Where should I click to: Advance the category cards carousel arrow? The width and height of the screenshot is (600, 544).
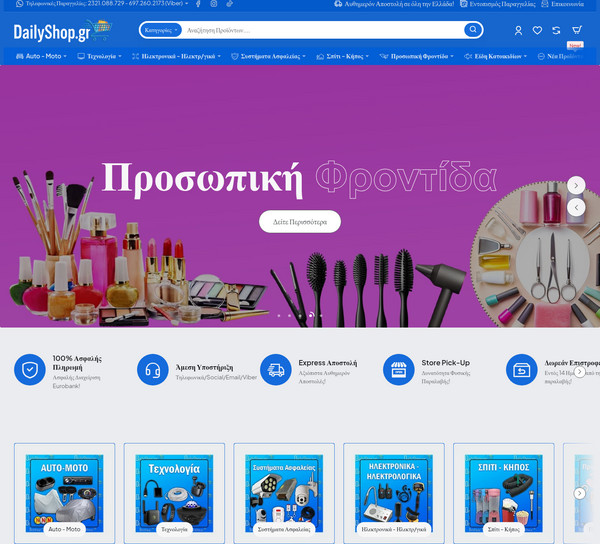[x=579, y=494]
